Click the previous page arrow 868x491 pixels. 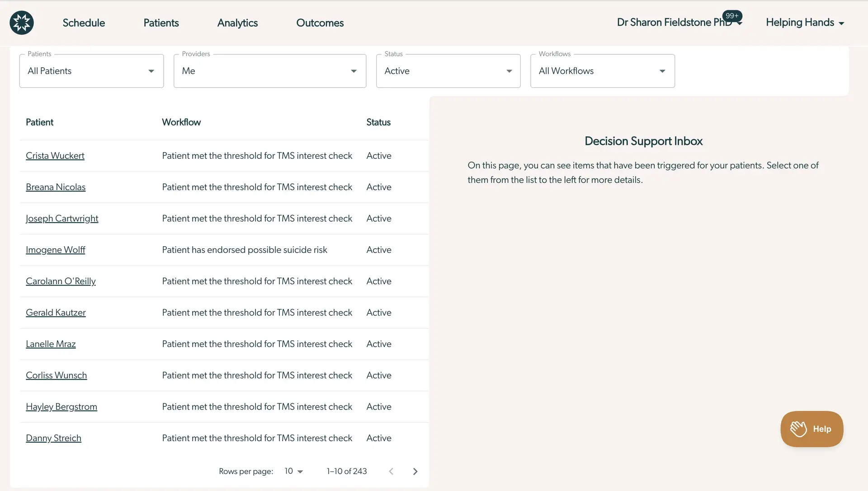391,471
